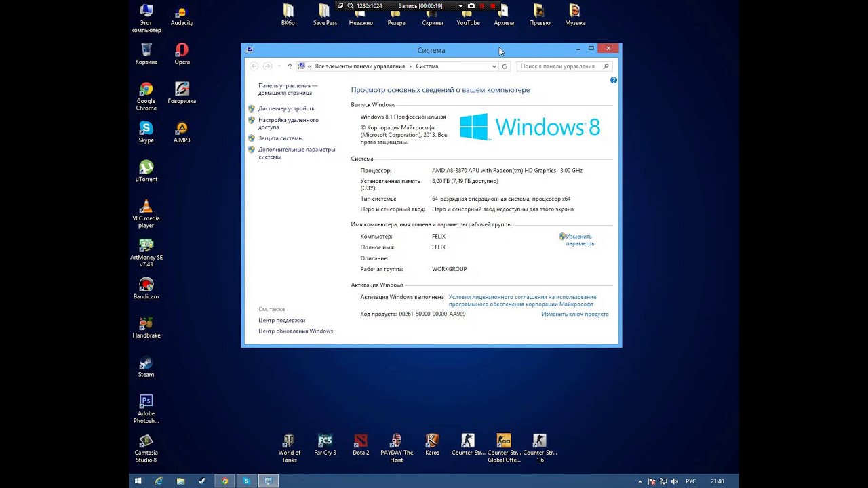Viewport: 868px width, 488px height.
Task: Open 'Центр поддержки' link
Action: tap(281, 320)
